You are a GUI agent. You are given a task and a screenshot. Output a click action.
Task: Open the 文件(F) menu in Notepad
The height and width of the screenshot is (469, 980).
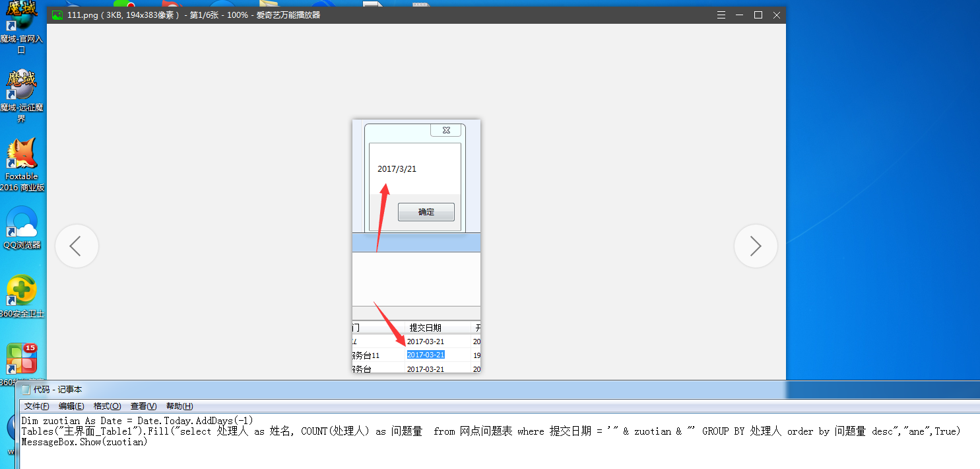(37, 406)
